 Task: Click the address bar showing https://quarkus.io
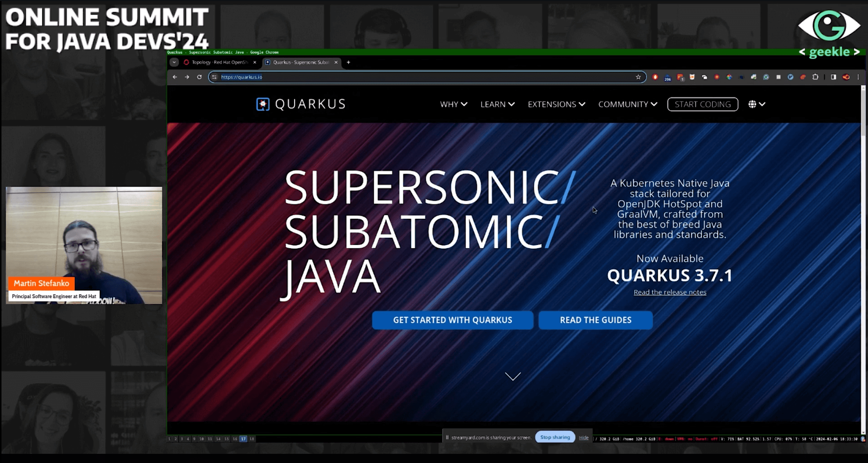pyautogui.click(x=427, y=77)
